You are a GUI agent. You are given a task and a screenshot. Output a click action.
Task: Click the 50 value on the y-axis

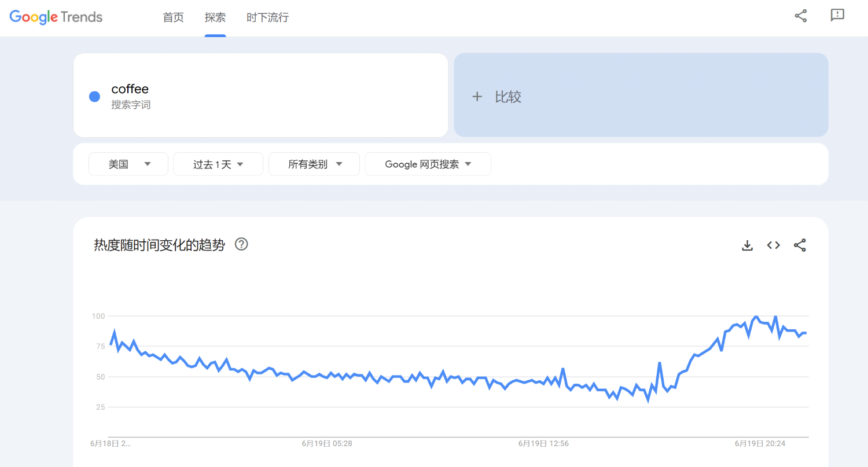coord(100,377)
